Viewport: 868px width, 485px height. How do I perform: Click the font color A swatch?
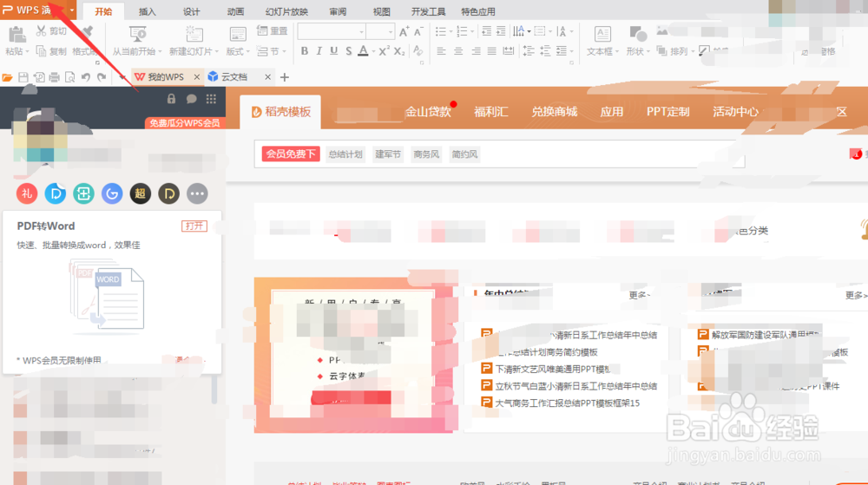tap(363, 51)
